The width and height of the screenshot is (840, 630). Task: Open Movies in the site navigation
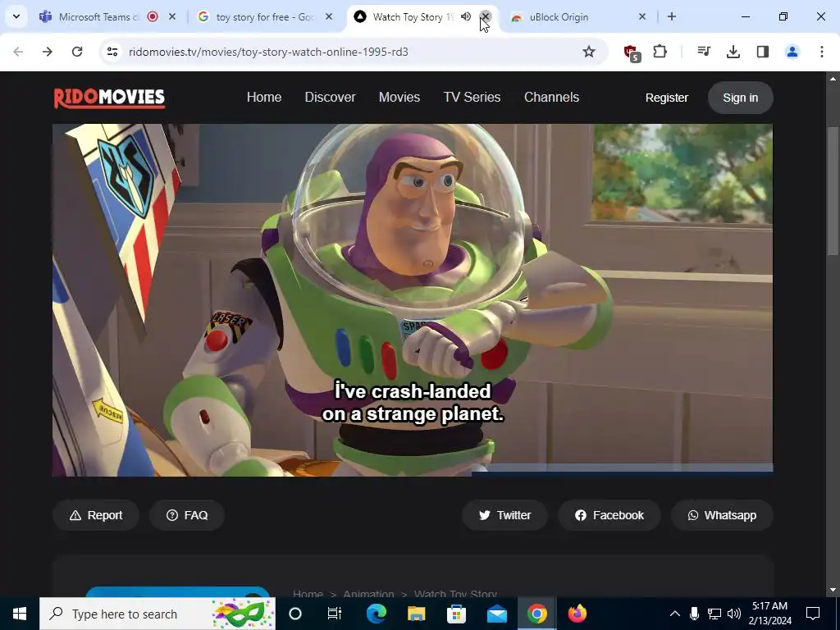point(399,97)
